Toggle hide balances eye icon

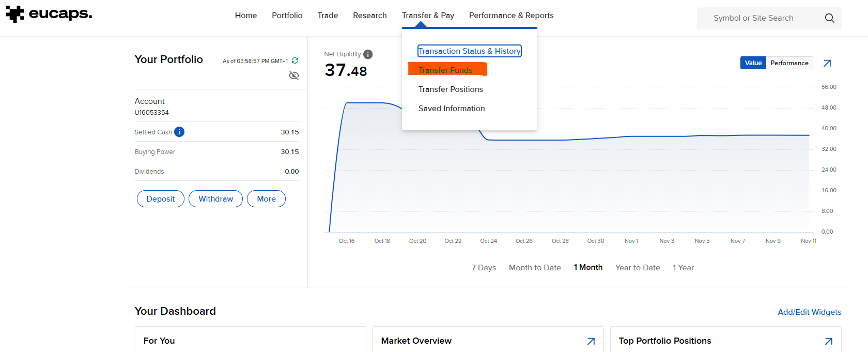tap(294, 75)
